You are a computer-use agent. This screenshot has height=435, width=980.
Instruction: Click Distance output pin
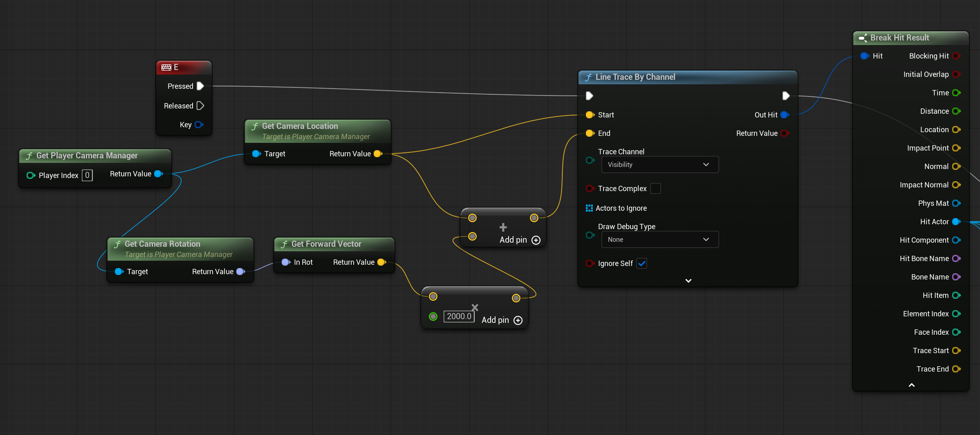(956, 111)
